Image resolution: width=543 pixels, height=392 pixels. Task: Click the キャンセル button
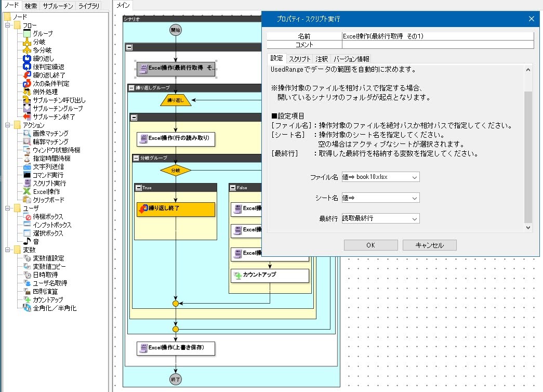coord(429,245)
